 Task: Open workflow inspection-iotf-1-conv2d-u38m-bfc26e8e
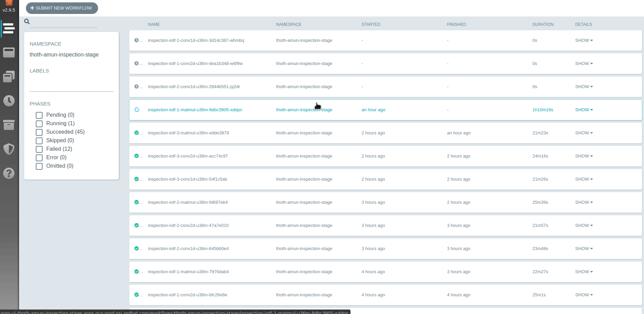tap(187, 295)
